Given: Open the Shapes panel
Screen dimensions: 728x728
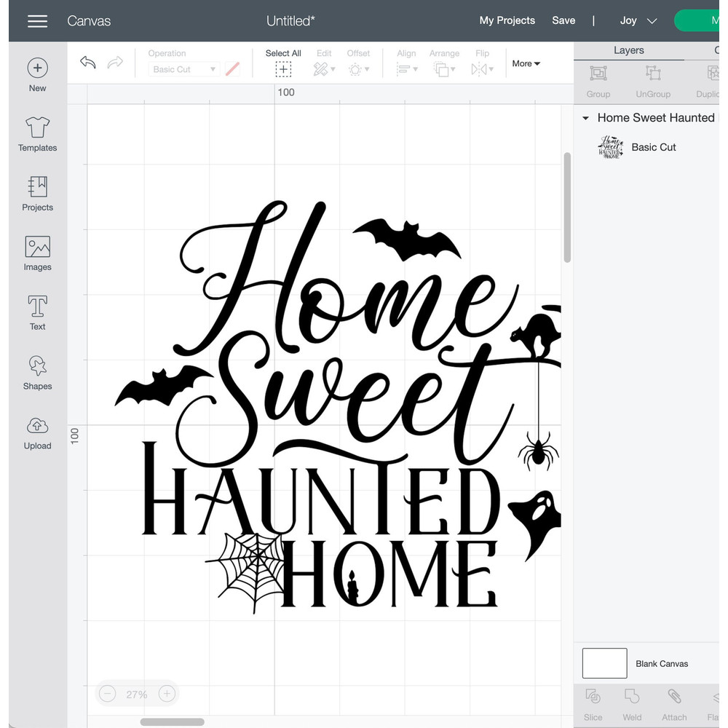Looking at the screenshot, I should (37, 373).
